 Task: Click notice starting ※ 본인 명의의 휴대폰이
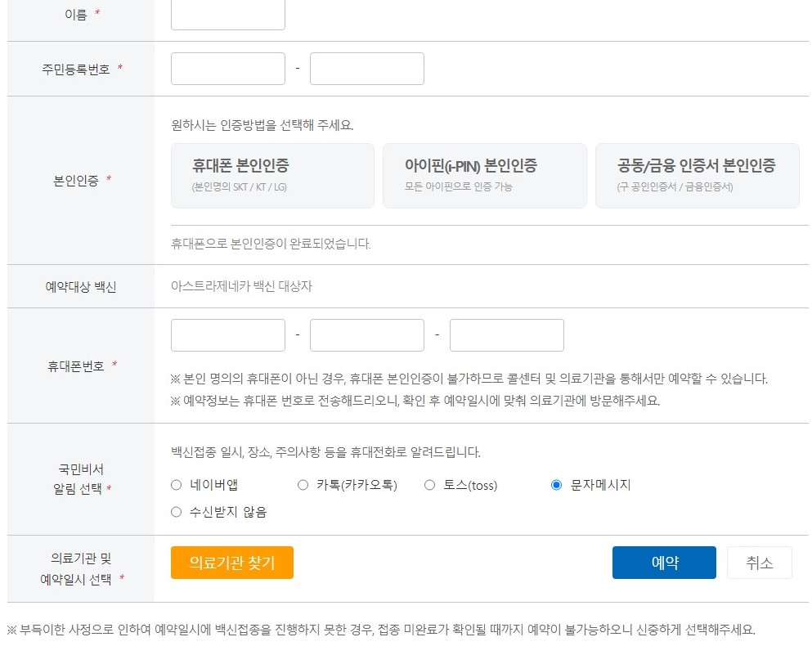pos(469,379)
